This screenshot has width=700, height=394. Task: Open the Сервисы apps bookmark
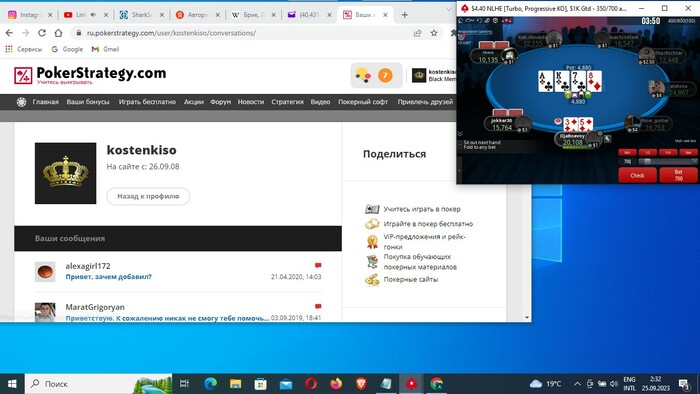[x=24, y=49]
